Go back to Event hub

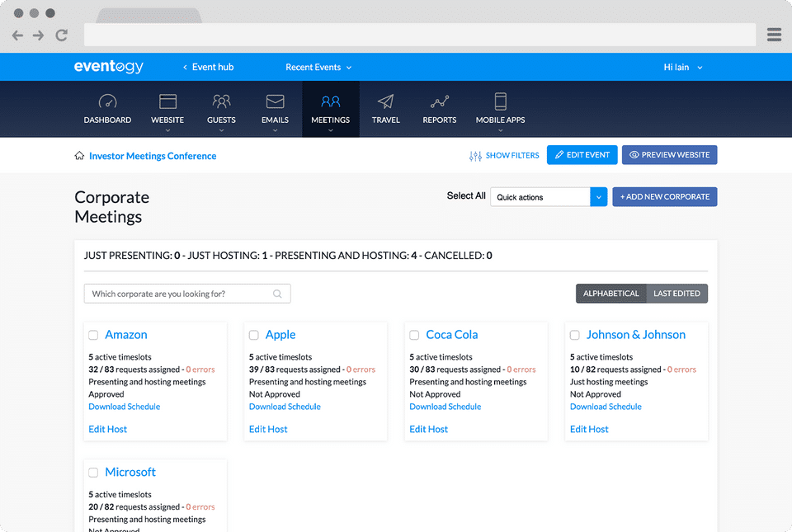(x=208, y=67)
